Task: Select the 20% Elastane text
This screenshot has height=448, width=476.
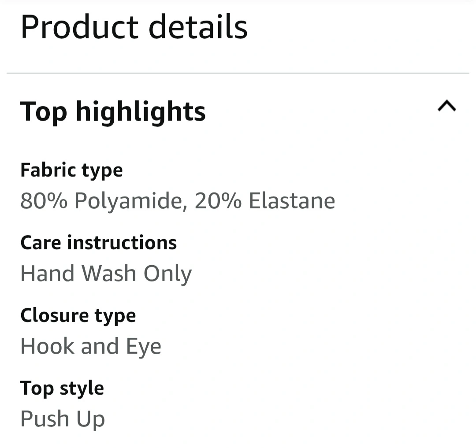Action: point(264,201)
